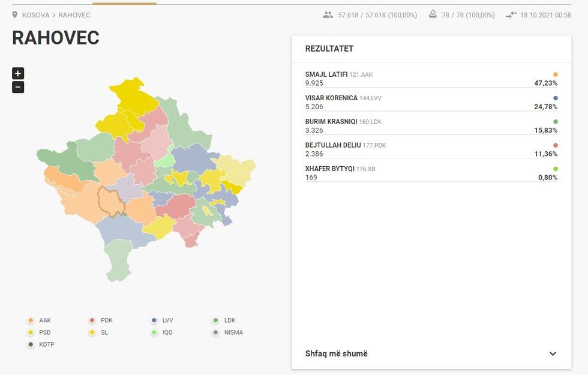Click the polling stations ballot icon
The height and width of the screenshot is (375, 588).
(433, 14)
